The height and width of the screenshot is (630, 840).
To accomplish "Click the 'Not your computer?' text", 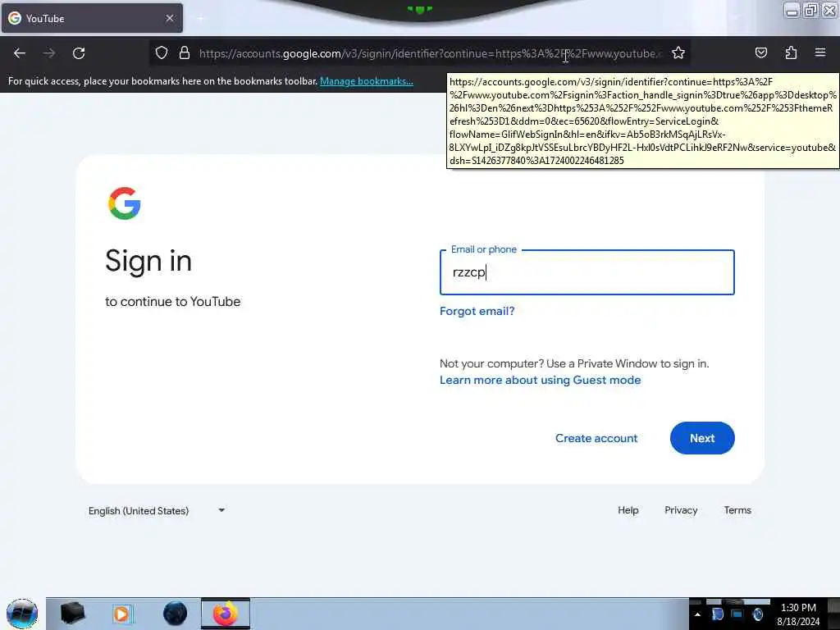I will [x=492, y=363].
